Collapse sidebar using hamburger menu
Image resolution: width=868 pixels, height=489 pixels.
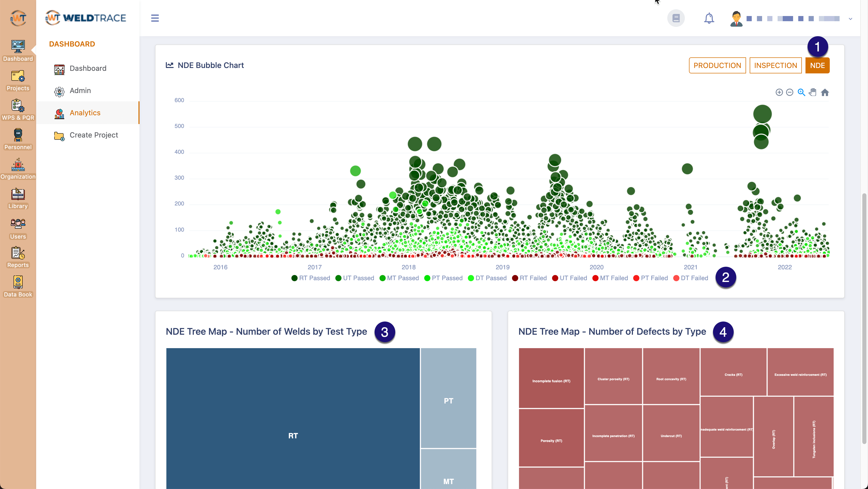(155, 18)
